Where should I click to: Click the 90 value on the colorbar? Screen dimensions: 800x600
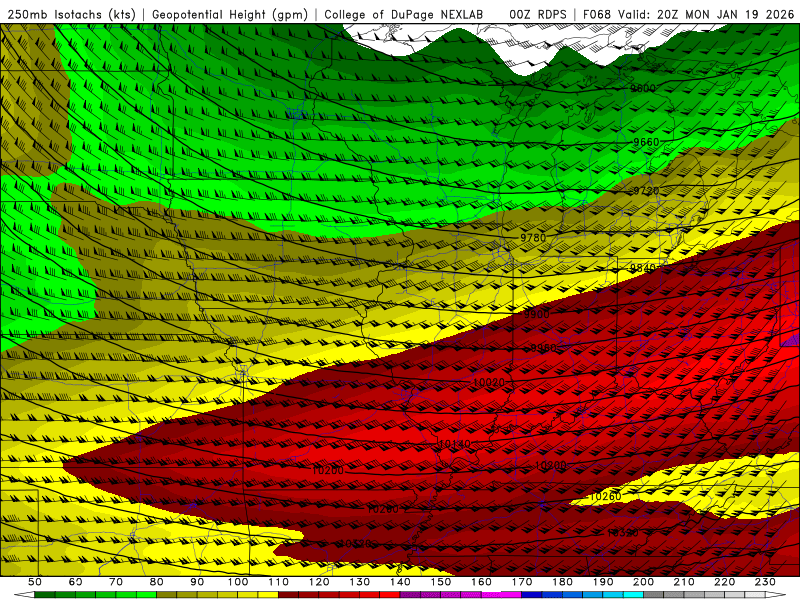pos(197,582)
